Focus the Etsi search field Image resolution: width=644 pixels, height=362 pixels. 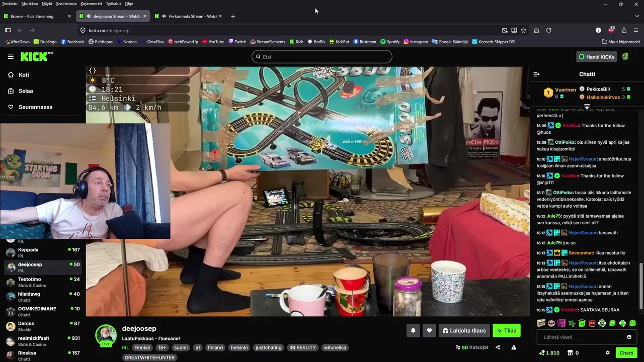coord(322,57)
